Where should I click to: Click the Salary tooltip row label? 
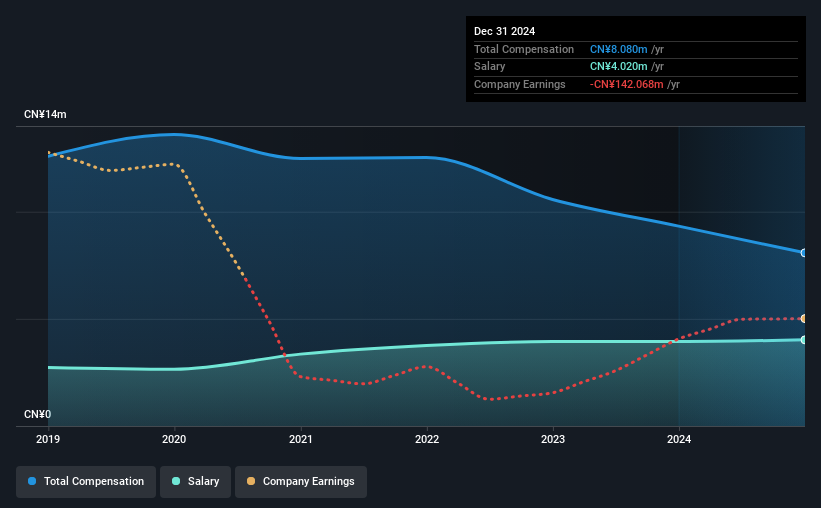pos(490,67)
